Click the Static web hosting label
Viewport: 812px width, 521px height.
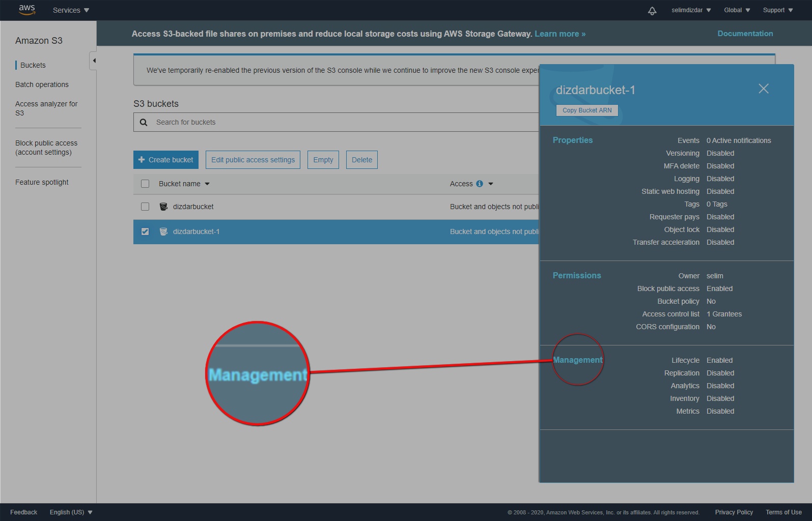(670, 191)
